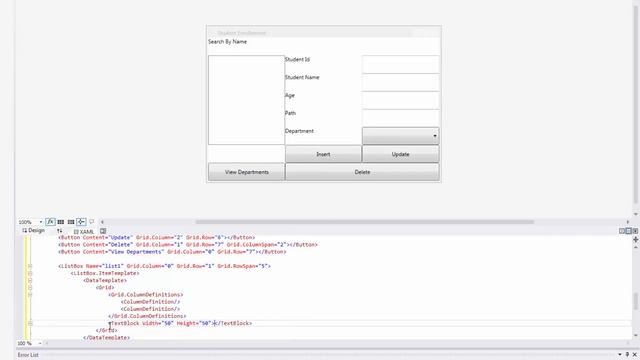
Task: Open the Department combo box
Action: point(400,136)
